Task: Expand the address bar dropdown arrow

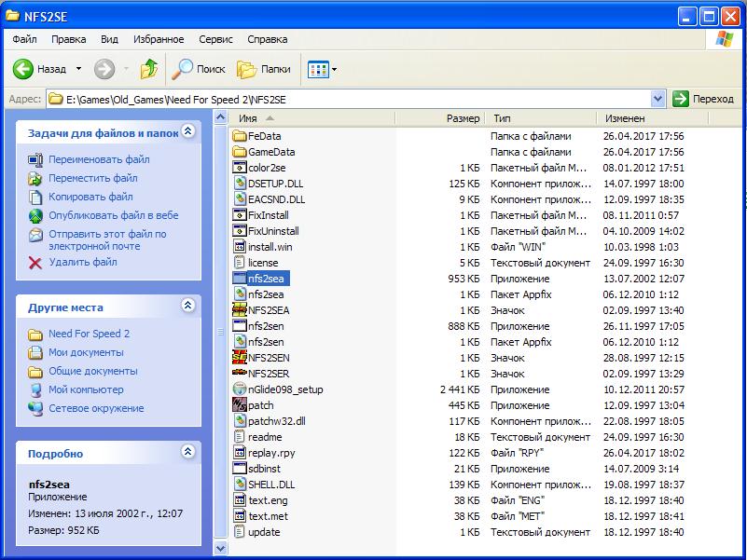Action: pos(657,99)
